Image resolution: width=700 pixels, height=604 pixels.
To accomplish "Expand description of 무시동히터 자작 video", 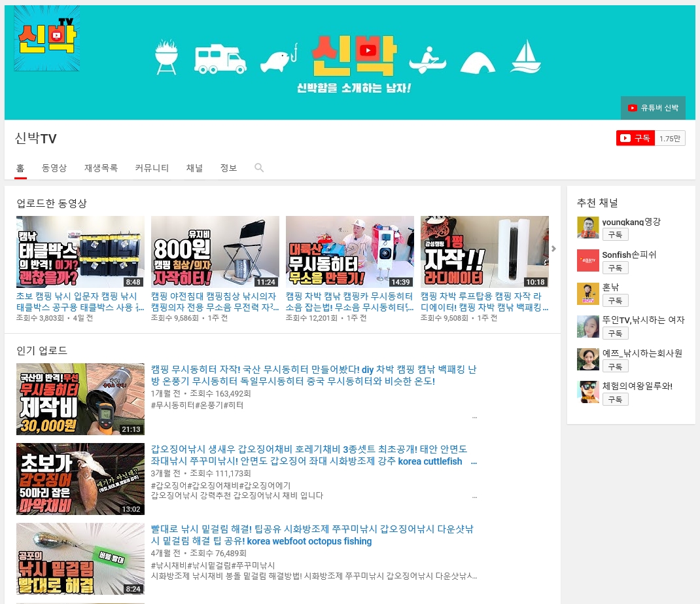I will 474,416.
